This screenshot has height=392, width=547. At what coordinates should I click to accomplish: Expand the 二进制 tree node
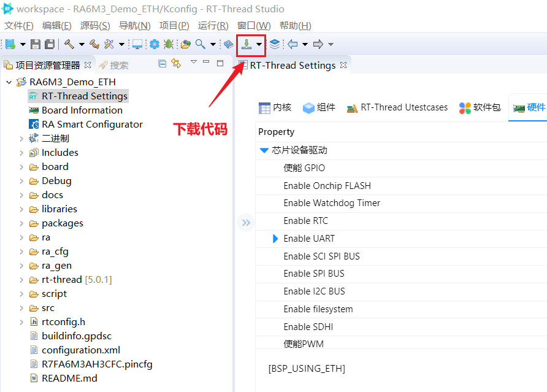[21, 139]
